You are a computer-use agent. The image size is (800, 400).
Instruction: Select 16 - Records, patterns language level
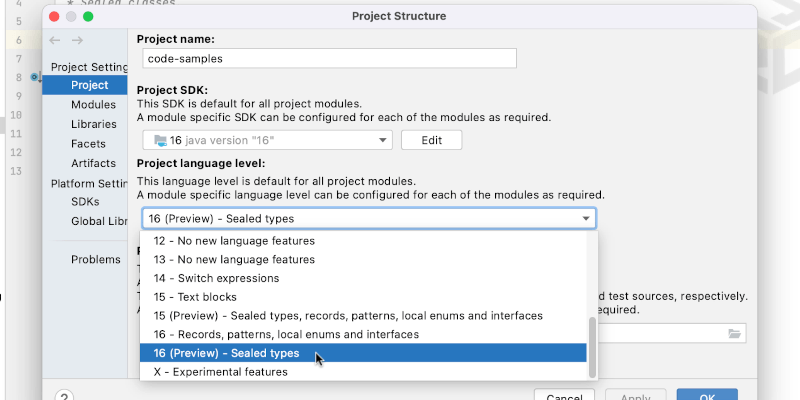pos(286,334)
